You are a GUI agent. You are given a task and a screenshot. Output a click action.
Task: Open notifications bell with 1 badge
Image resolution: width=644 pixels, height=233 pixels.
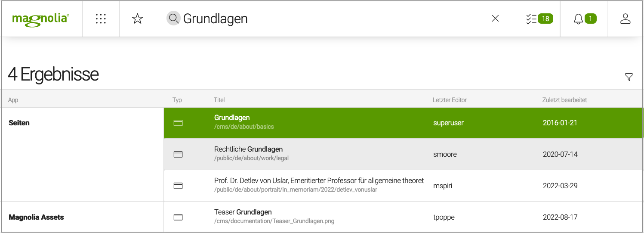pyautogui.click(x=584, y=19)
